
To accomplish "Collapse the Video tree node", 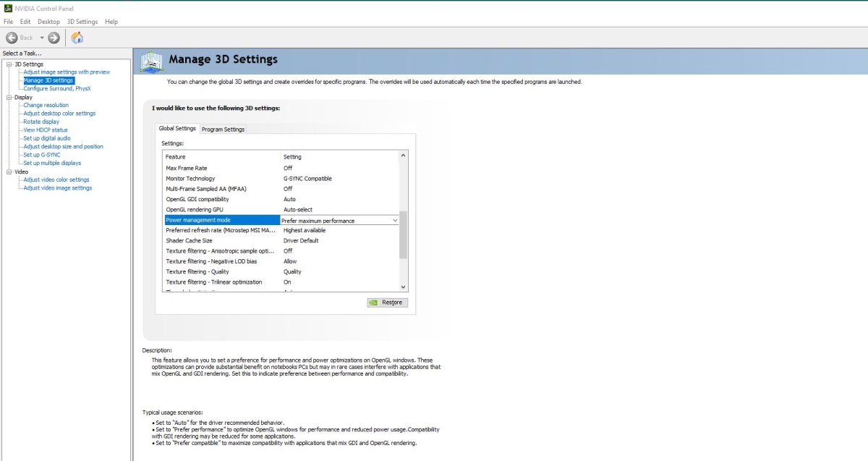I will pyautogui.click(x=9, y=172).
